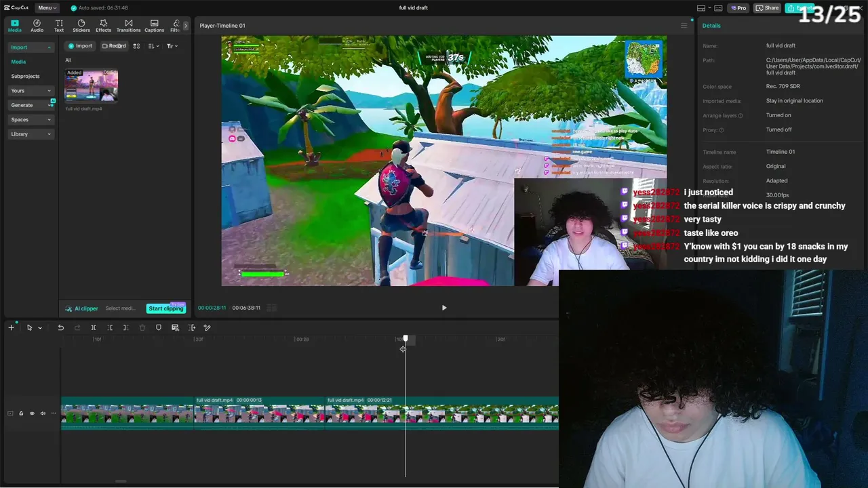Click the Import media button
Image resolution: width=868 pixels, height=488 pixels.
[x=80, y=46]
